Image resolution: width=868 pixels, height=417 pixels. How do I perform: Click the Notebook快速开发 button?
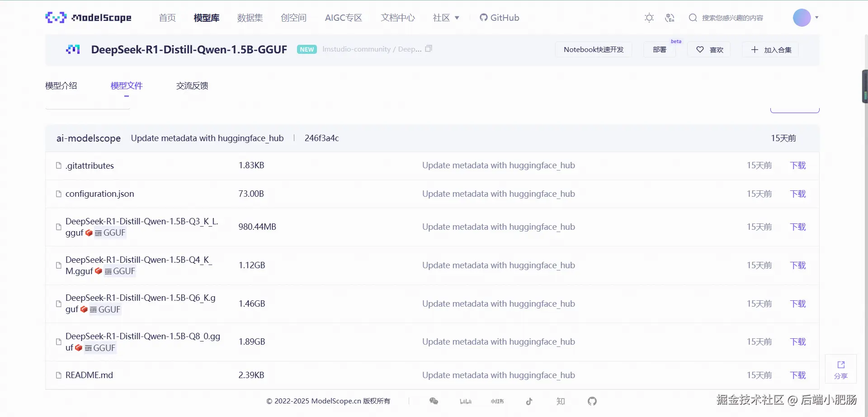click(594, 50)
